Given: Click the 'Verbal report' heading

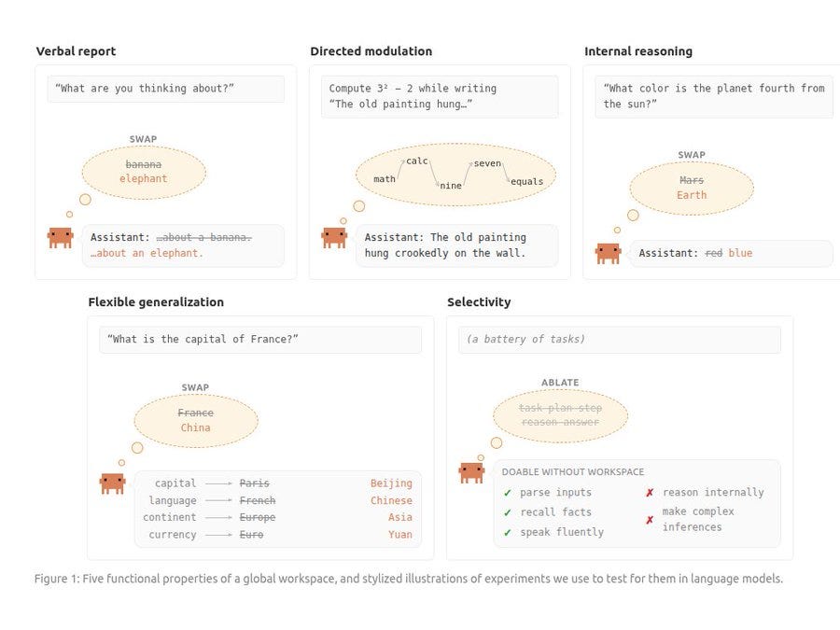Looking at the screenshot, I should pos(77,51).
